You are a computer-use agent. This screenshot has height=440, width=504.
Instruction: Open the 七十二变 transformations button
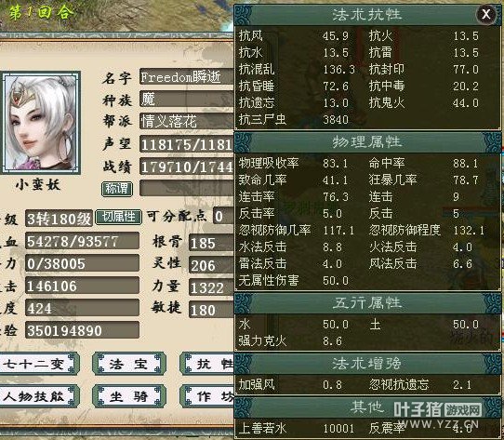pos(37,364)
